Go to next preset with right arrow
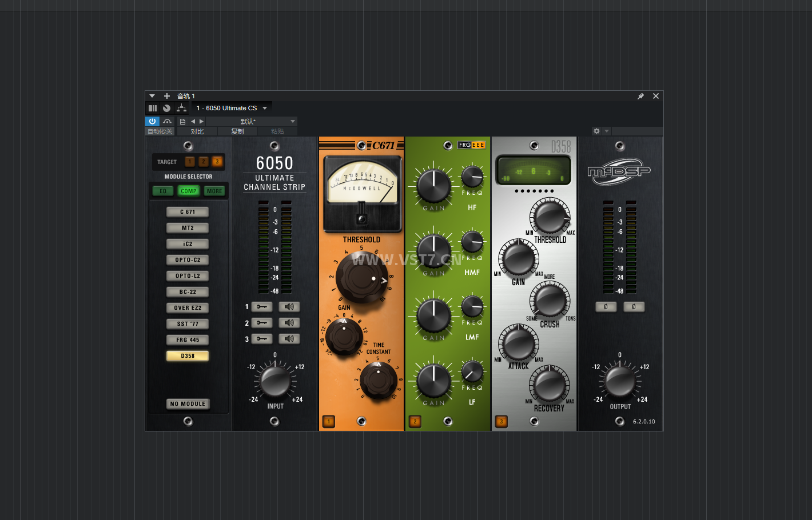 click(201, 121)
